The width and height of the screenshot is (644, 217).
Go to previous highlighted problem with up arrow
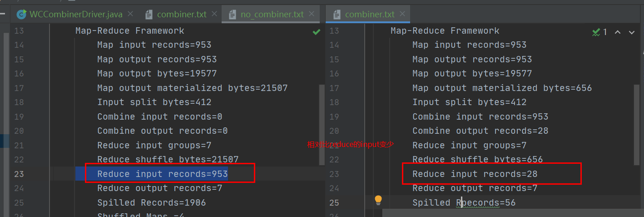(x=618, y=32)
